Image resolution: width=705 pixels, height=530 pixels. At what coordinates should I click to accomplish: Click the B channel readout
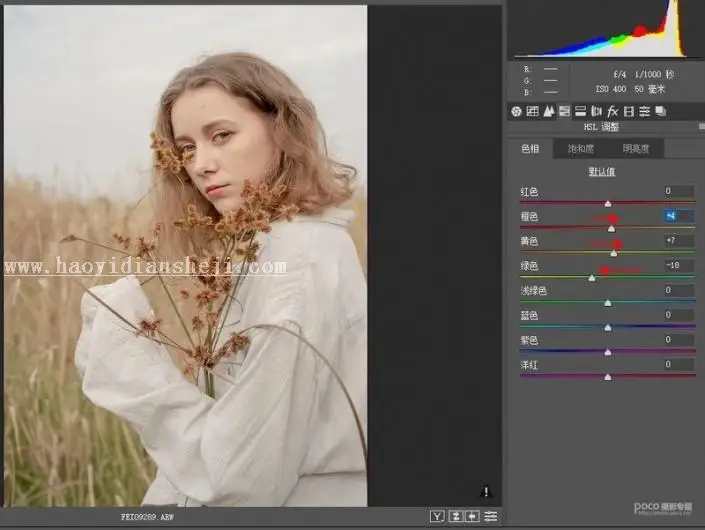(x=540, y=92)
